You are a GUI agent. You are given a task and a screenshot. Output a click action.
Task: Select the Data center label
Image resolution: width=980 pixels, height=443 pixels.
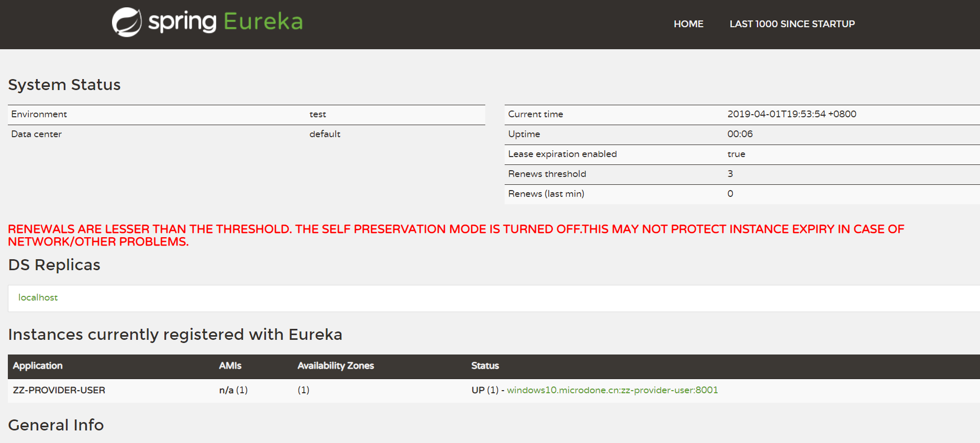coord(37,134)
